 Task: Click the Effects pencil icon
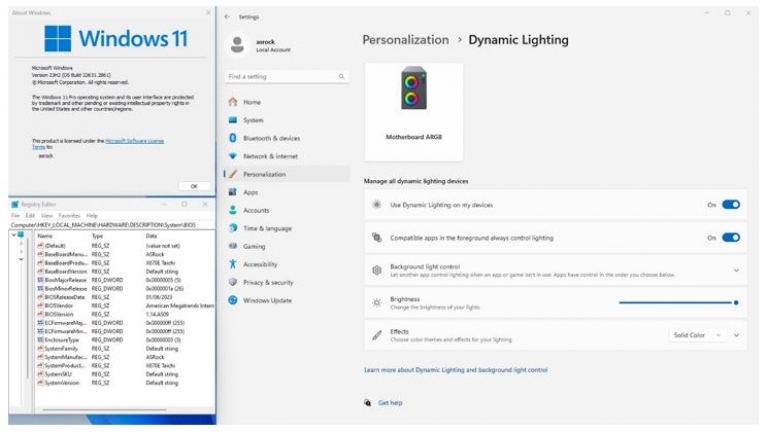(x=377, y=336)
